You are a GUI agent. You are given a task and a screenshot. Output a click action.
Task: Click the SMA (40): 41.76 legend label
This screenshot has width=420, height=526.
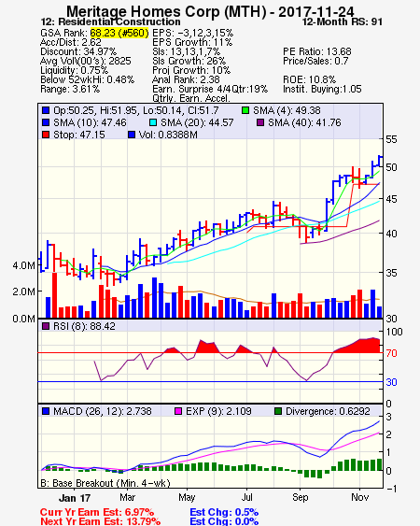(304, 122)
